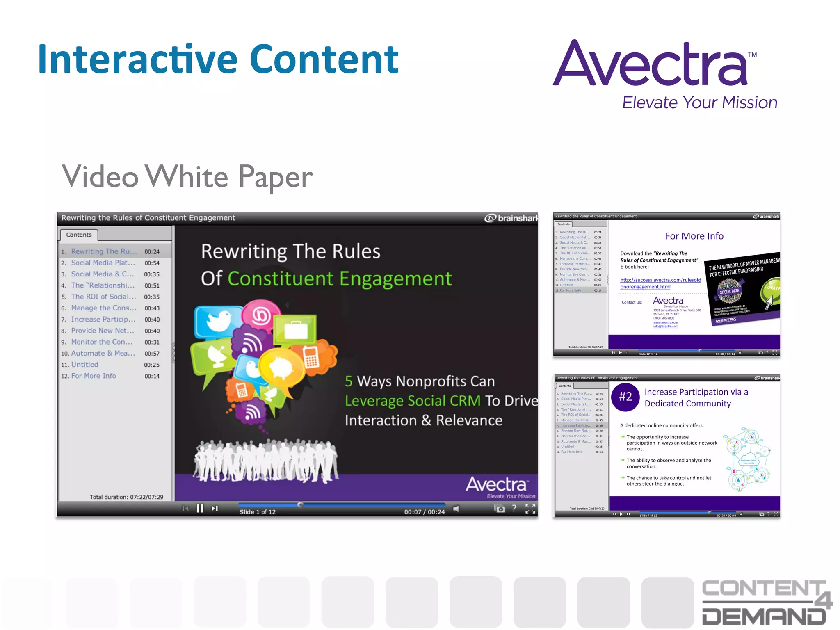Go to previous slide in 'Increase Participation' player
This screenshot has width=840, height=630.
(614, 514)
